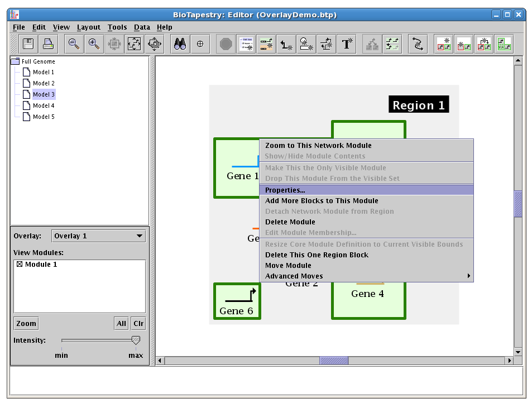This screenshot has width=532, height=403.
Task: Click the Clr button
Action: click(x=138, y=324)
